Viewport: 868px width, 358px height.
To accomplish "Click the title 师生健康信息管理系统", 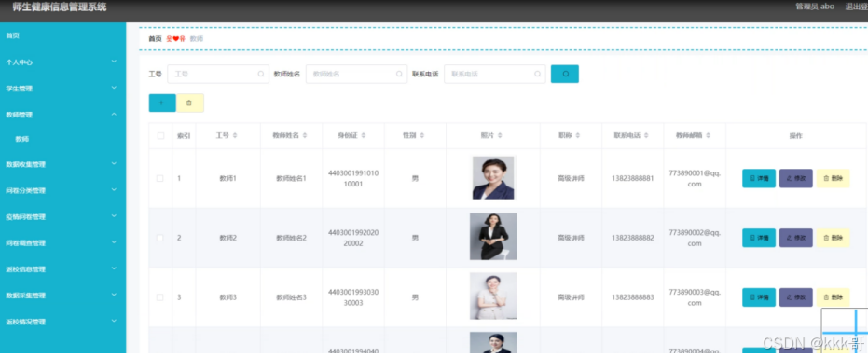I will 60,7.
